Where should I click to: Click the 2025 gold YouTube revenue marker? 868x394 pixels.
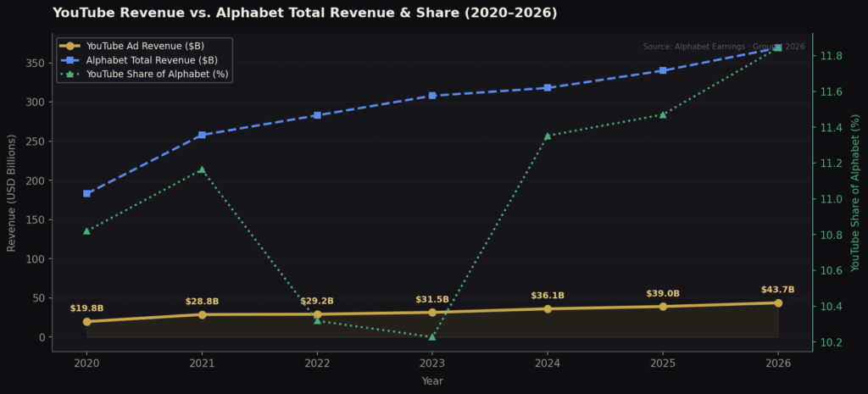click(x=663, y=307)
